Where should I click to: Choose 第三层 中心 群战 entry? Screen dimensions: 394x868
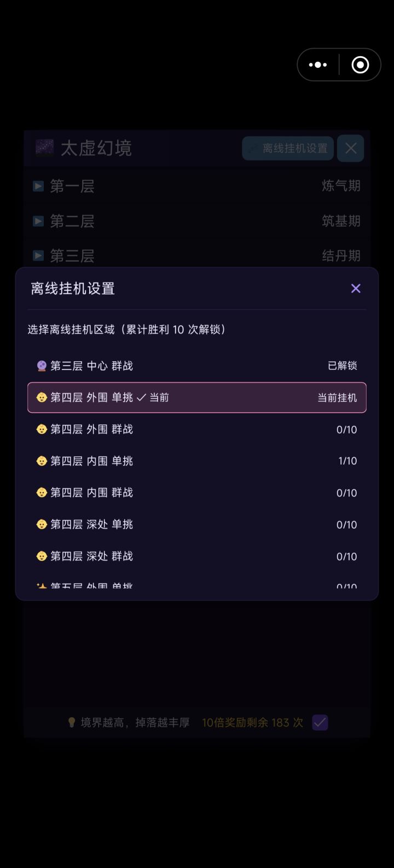coord(197,366)
